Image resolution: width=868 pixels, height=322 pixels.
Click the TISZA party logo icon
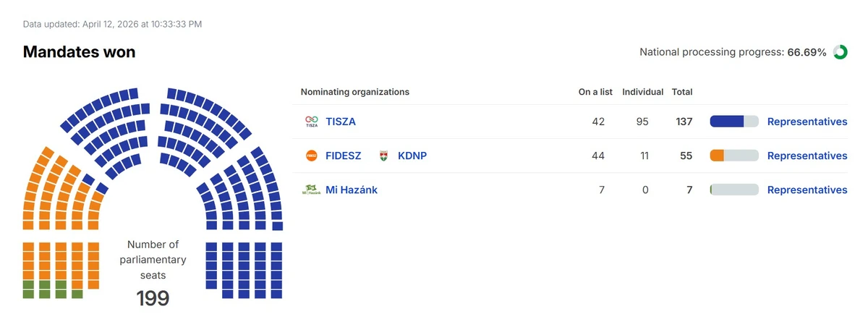[x=311, y=122]
